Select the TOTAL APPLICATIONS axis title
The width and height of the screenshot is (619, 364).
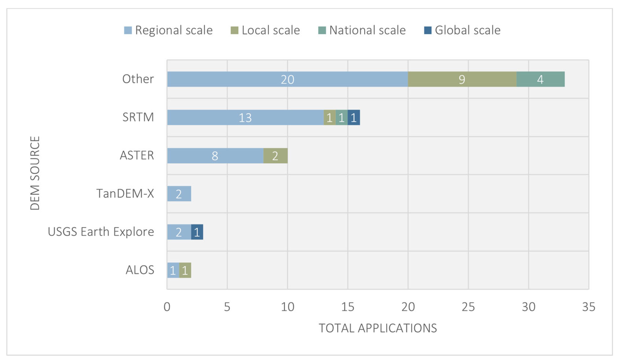(x=378, y=328)
